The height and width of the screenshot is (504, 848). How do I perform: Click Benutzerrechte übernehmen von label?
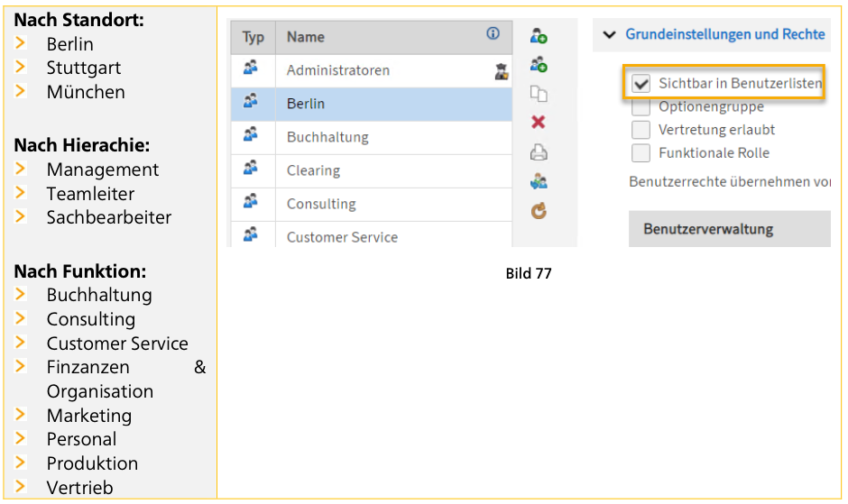(730, 182)
